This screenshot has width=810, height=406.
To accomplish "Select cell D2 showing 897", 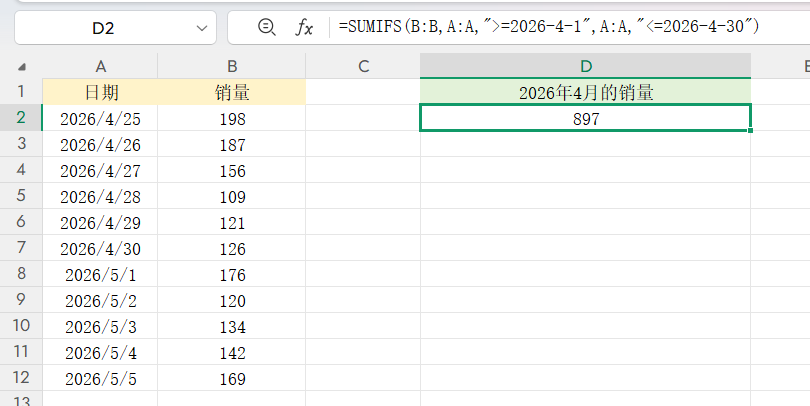I will tap(585, 118).
